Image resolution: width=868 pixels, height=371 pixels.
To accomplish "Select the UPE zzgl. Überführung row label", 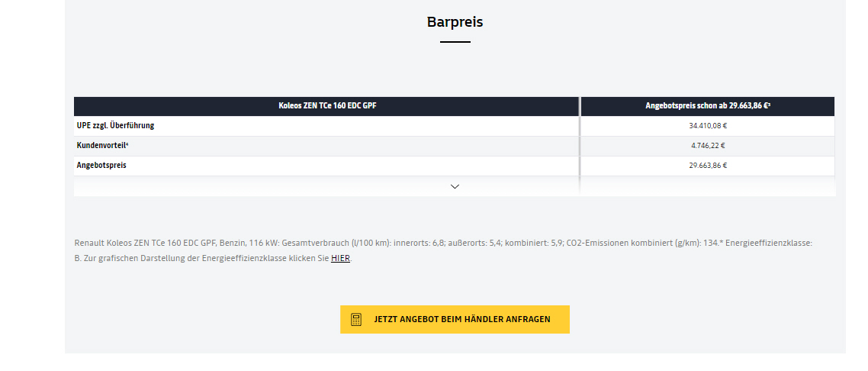I will coord(115,126).
